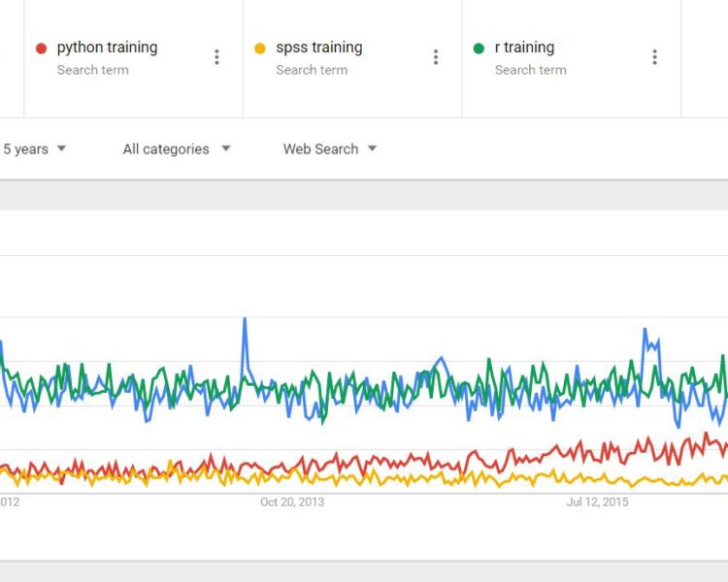Select the spss training term text
This screenshot has height=582, width=728.
318,48
